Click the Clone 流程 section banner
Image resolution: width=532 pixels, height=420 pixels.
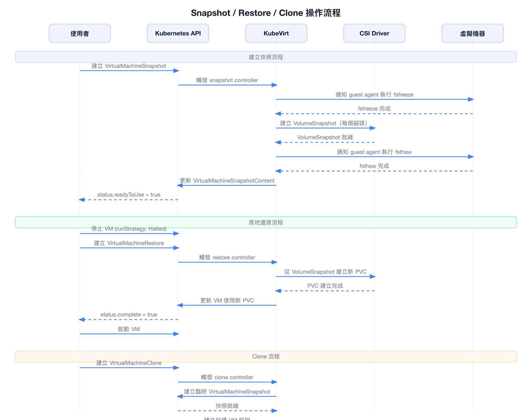point(266,356)
